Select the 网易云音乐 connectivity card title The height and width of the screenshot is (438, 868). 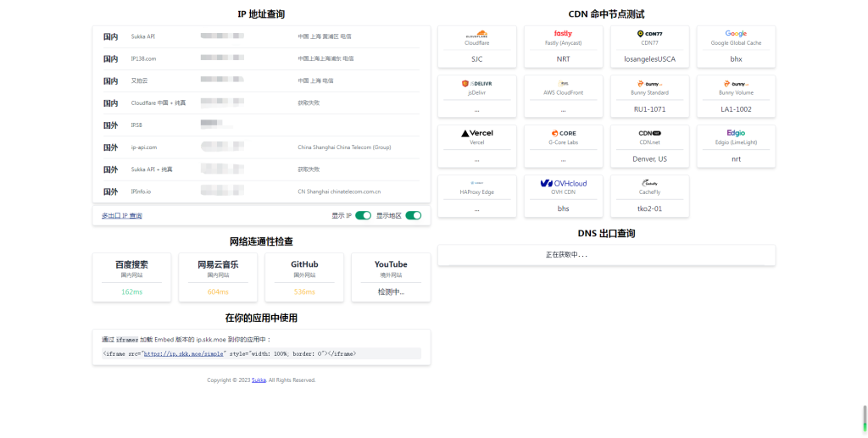pos(218,264)
